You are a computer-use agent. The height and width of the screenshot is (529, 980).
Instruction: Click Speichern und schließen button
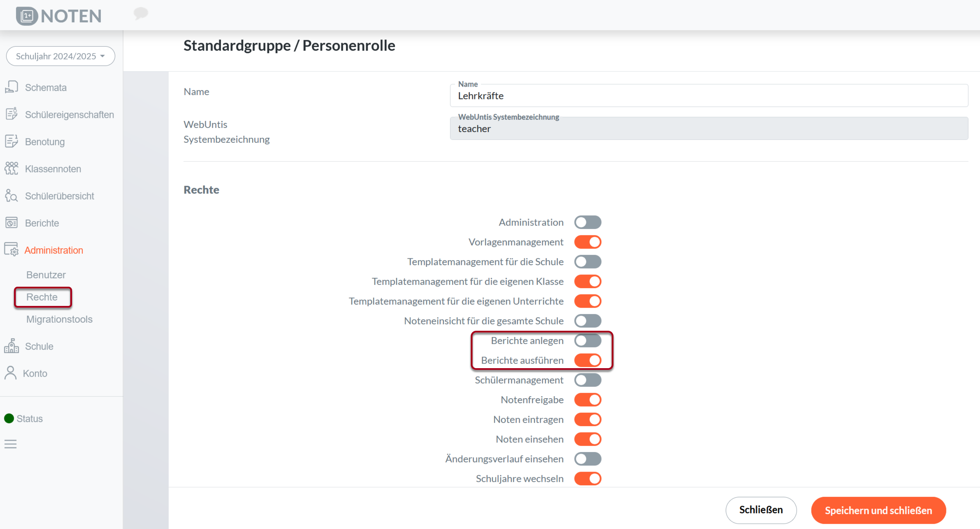[x=878, y=510]
